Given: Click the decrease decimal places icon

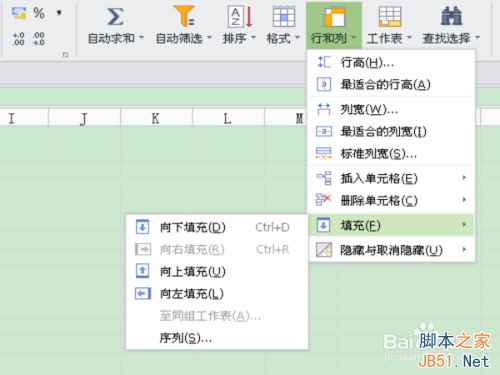Looking at the screenshot, I should (39, 39).
